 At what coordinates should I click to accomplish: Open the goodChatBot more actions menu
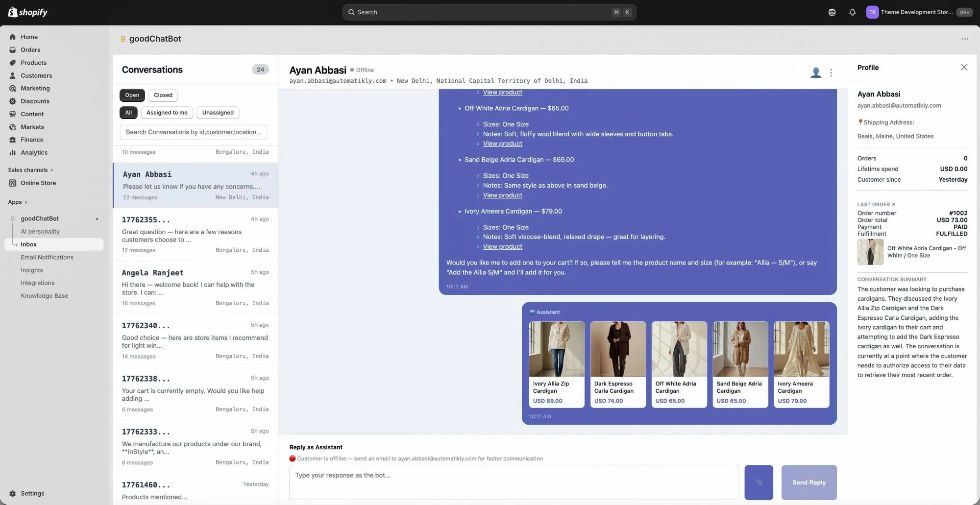click(x=964, y=39)
